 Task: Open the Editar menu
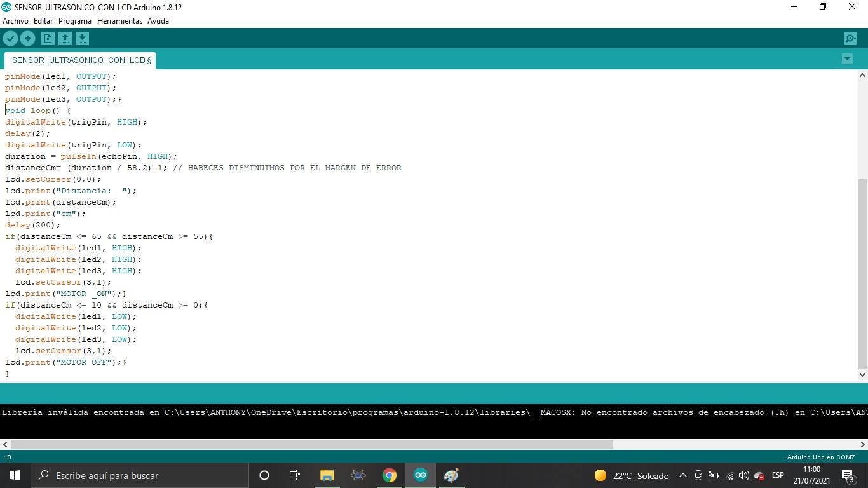point(43,21)
